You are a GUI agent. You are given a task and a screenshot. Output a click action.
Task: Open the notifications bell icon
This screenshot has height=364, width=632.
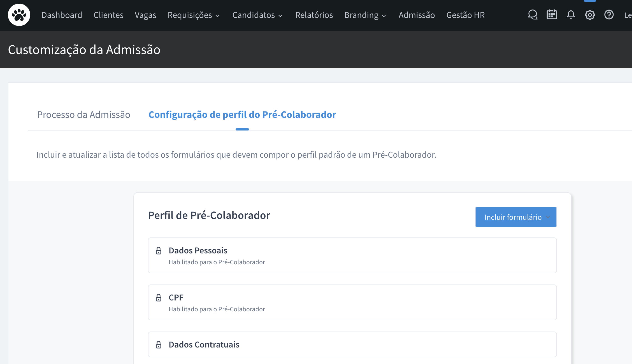coord(571,15)
